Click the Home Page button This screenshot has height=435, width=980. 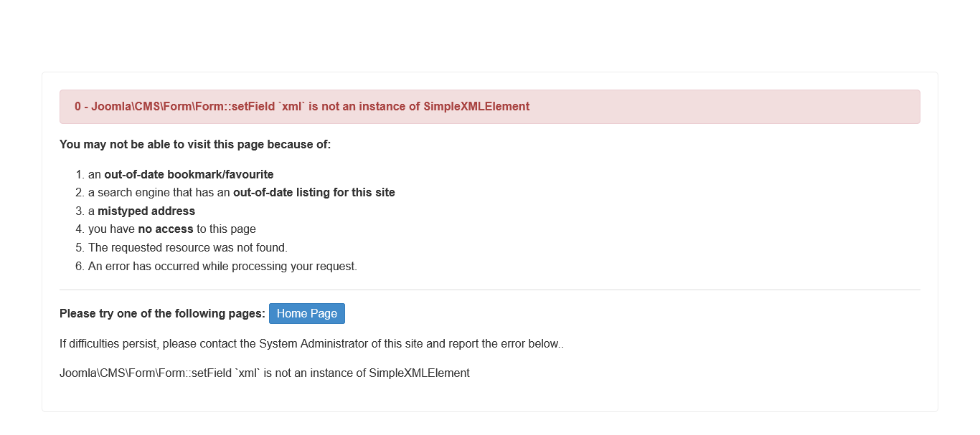[x=307, y=314]
